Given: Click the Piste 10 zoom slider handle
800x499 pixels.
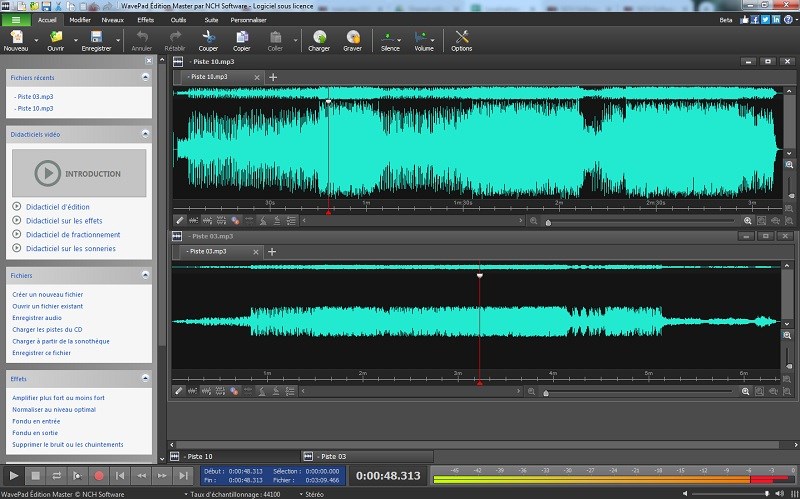Looking at the screenshot, I should coord(548,222).
